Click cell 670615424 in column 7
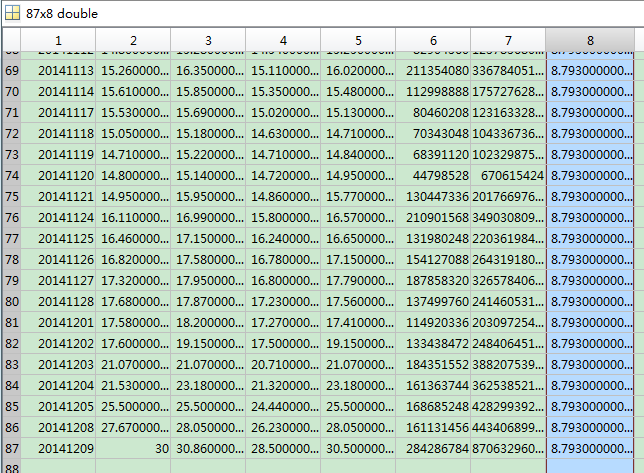 coord(508,175)
